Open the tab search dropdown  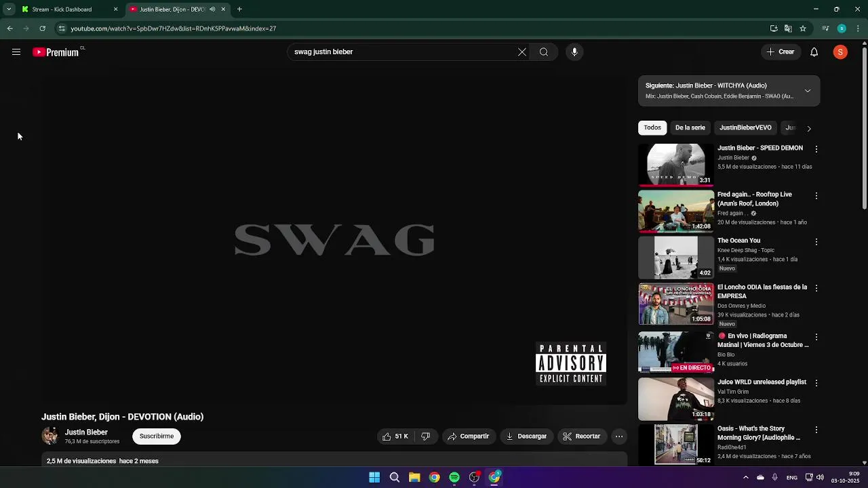8,9
